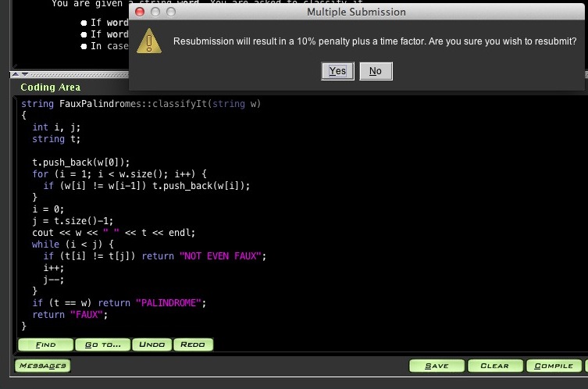Open Find in the coding area

[x=45, y=344]
